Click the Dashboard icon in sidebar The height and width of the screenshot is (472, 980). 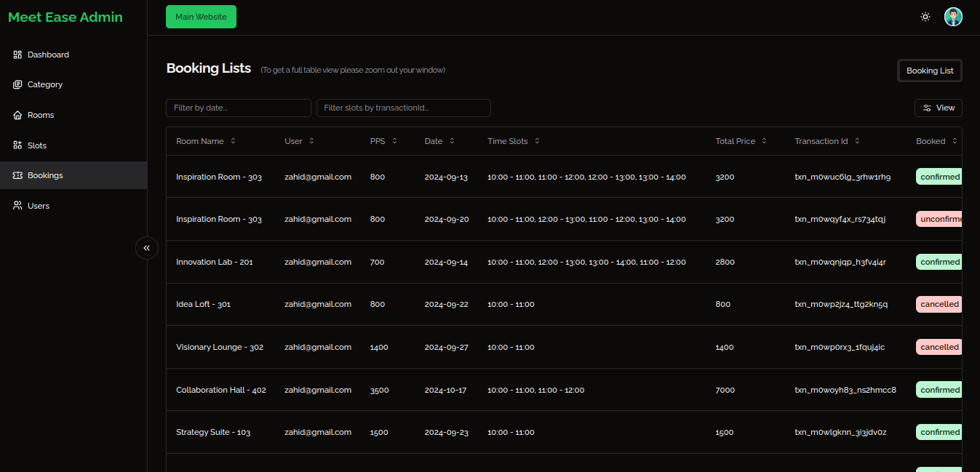[x=17, y=55]
